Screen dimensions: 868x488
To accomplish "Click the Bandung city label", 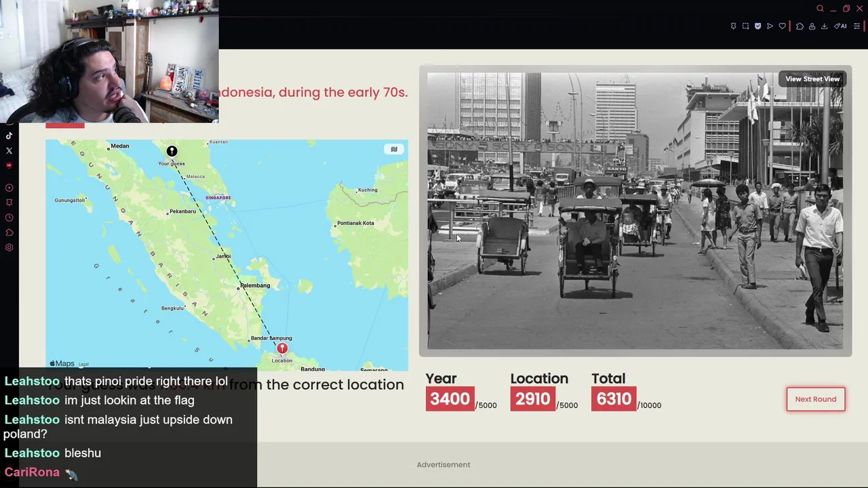I will point(313,369).
